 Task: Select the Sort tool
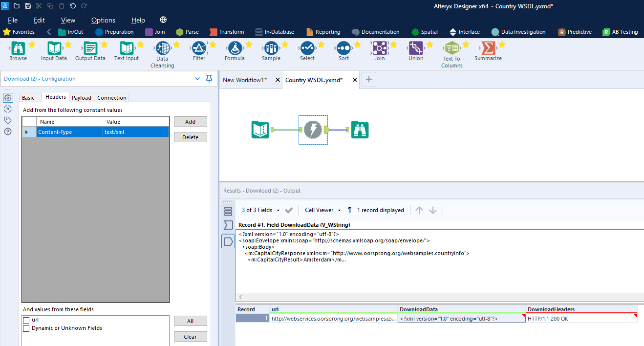point(343,49)
